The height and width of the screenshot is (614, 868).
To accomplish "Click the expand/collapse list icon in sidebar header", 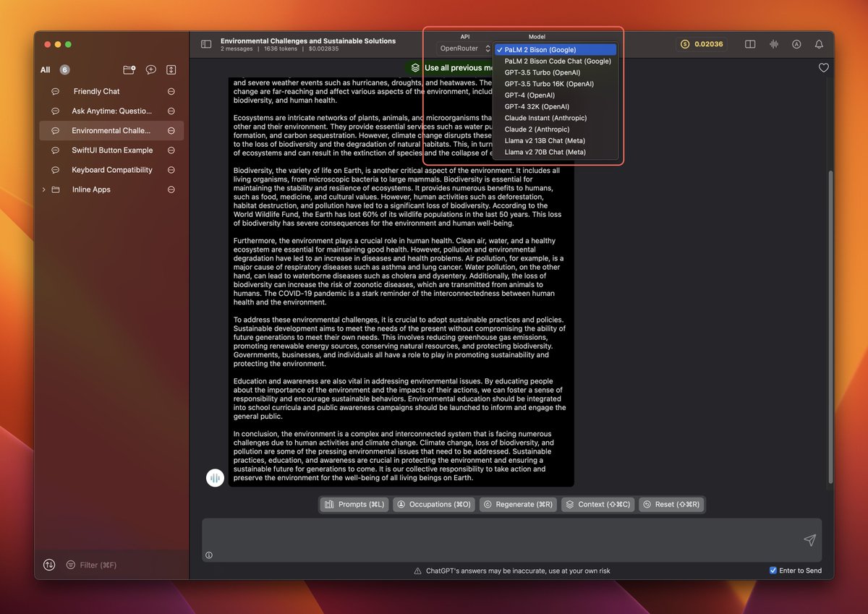I will coord(171,69).
